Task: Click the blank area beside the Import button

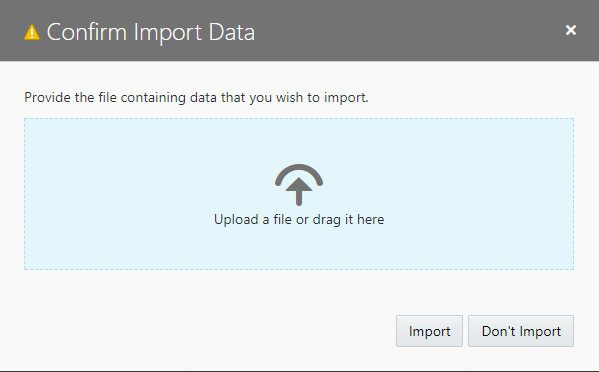Action: (206, 331)
